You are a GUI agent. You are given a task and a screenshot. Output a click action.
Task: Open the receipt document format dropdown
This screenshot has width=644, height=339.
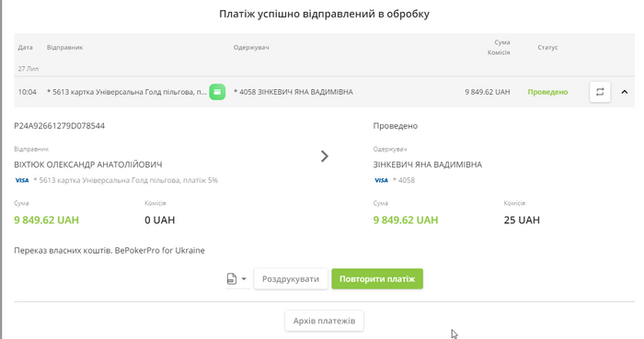[244, 278]
